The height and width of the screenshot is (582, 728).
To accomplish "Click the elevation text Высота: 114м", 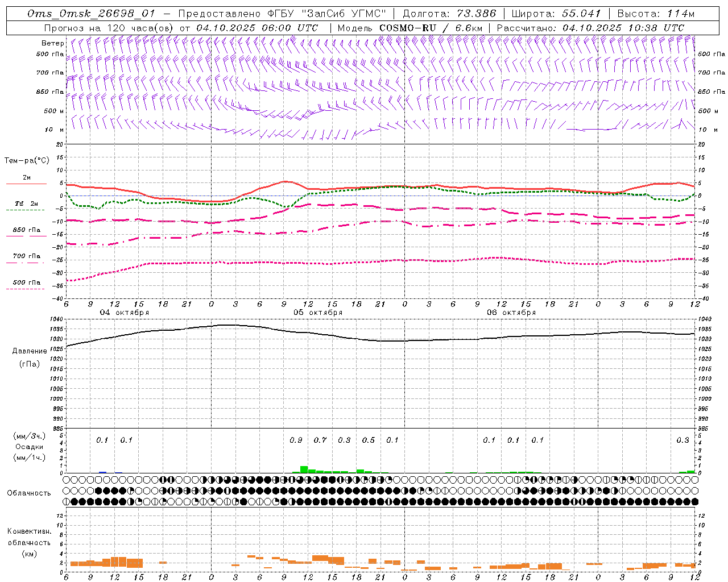I will [656, 14].
